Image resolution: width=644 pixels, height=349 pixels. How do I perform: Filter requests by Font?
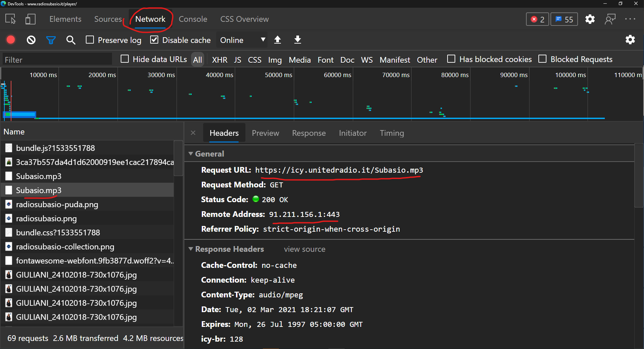coord(325,60)
